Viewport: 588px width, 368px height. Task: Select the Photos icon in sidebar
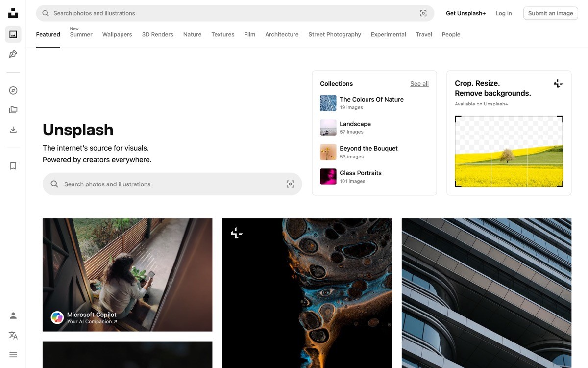tap(13, 34)
